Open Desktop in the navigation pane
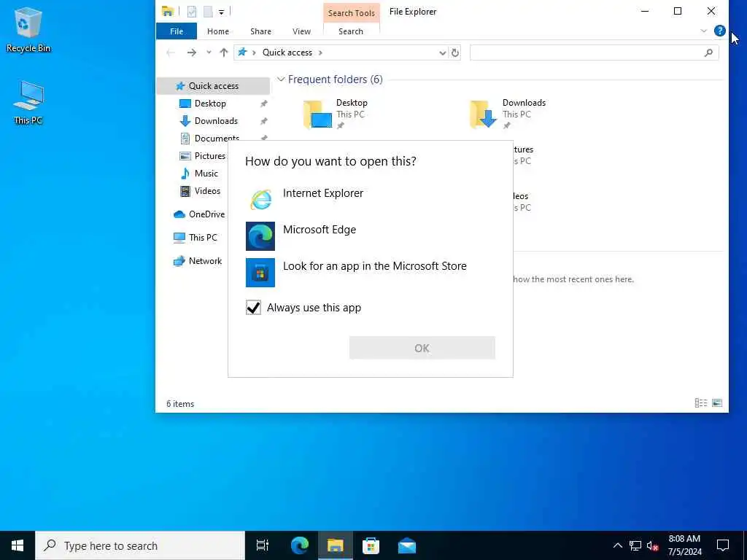This screenshot has width=747, height=560. (x=210, y=104)
